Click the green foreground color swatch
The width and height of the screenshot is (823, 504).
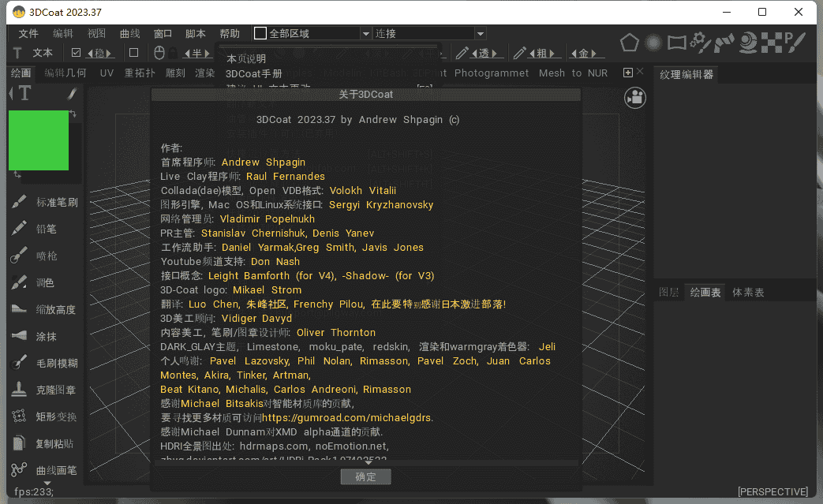[39, 140]
